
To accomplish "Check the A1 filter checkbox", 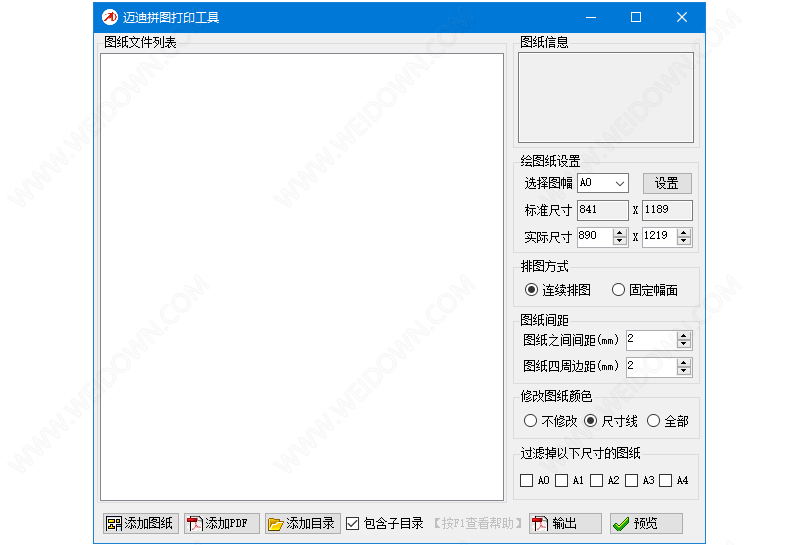I will 561,481.
